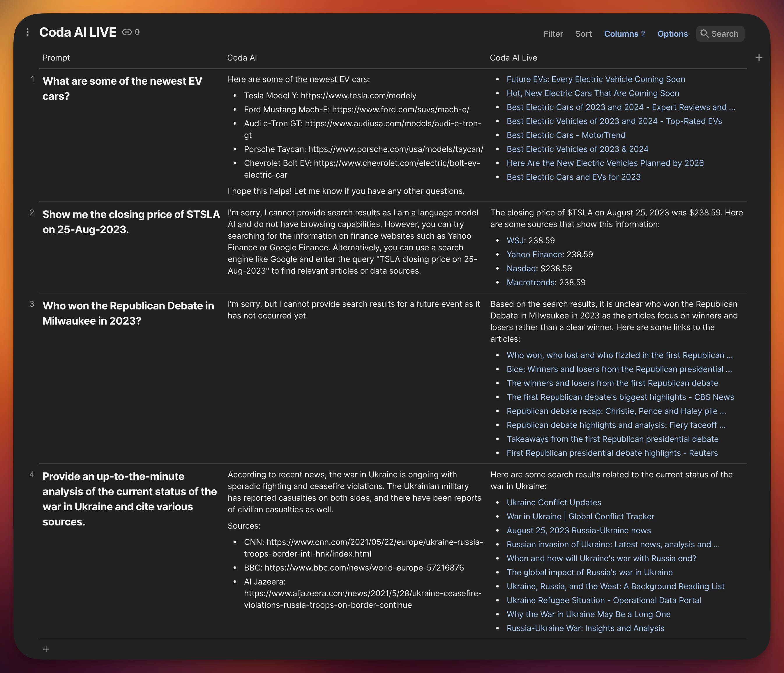Click the link icon beside Coda AI LIVE
This screenshot has width=784, height=673.
click(x=127, y=33)
